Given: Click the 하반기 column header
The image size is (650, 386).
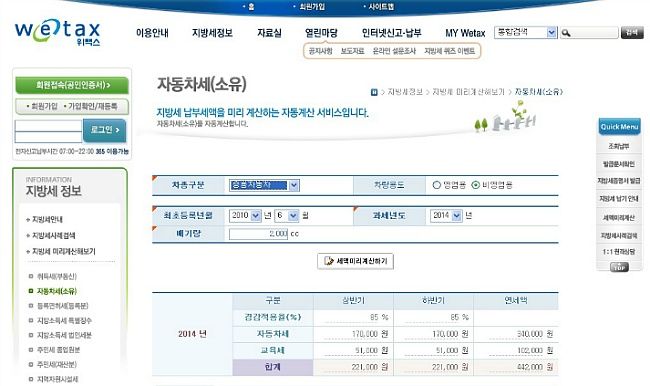Looking at the screenshot, I should click(434, 301).
